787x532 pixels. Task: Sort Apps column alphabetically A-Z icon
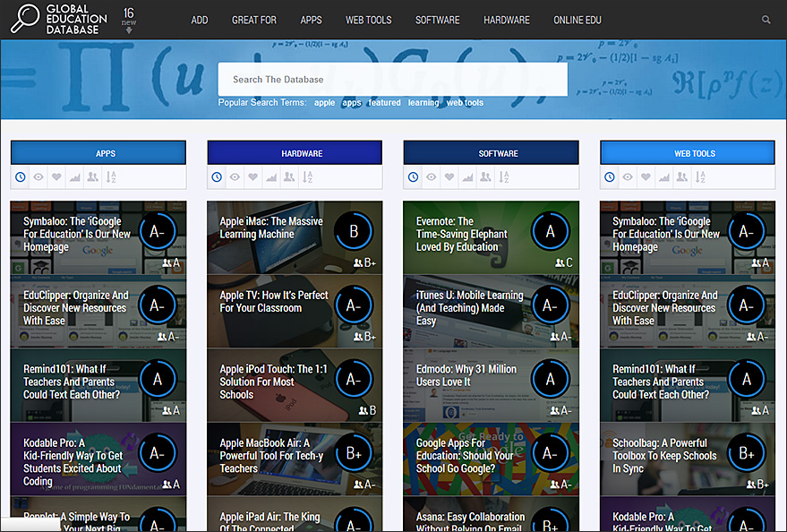pos(111,177)
